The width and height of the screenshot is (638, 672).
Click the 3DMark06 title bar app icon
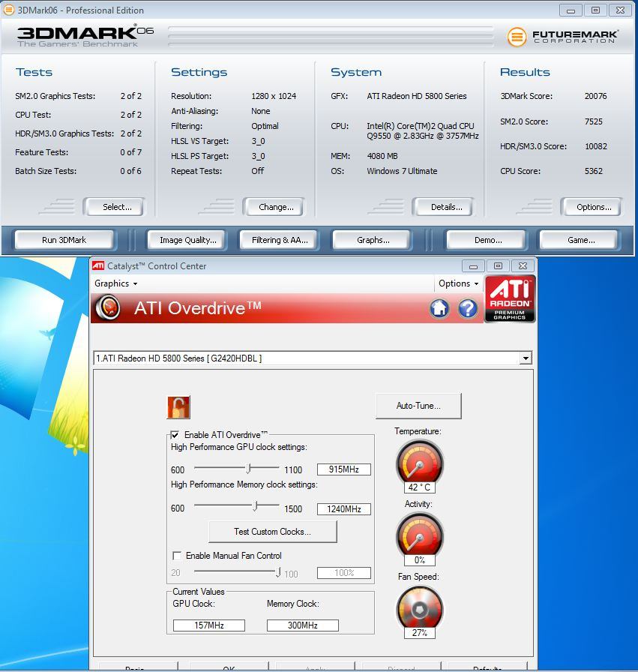coord(8,10)
